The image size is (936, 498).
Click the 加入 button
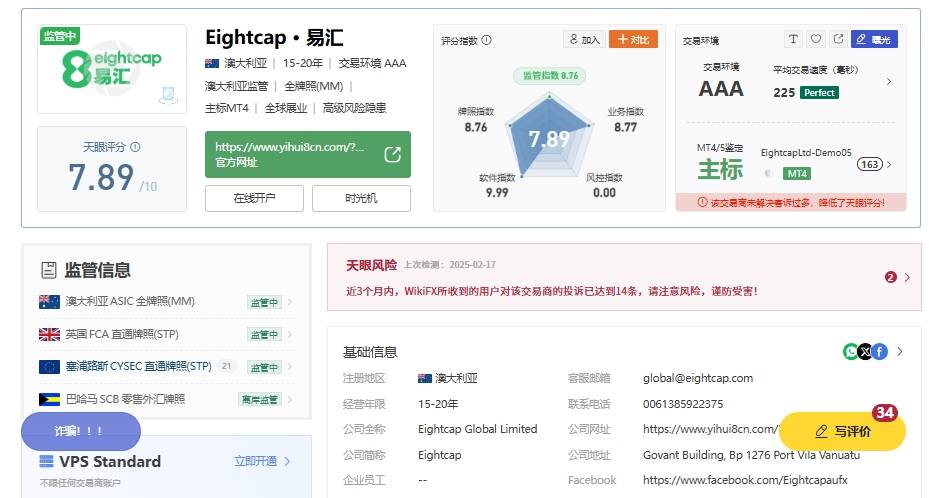pyautogui.click(x=584, y=39)
